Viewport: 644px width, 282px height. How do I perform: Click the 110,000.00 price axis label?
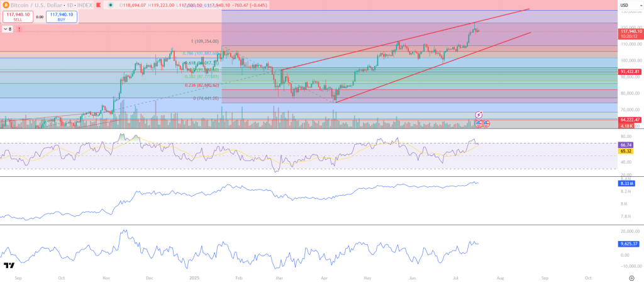pos(630,44)
